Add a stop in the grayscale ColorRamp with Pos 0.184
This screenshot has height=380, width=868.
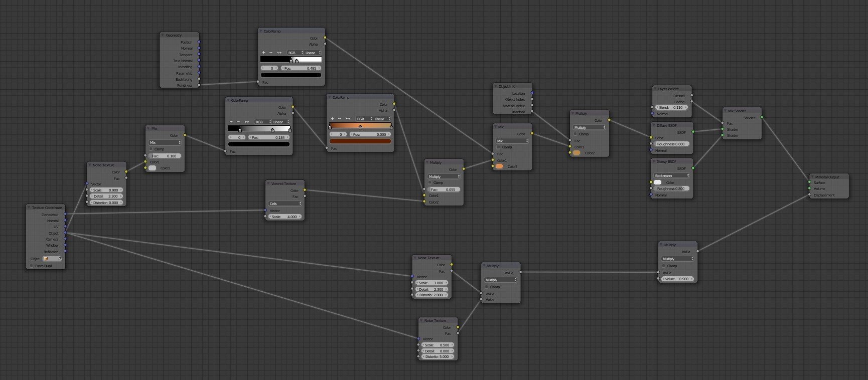click(231, 122)
